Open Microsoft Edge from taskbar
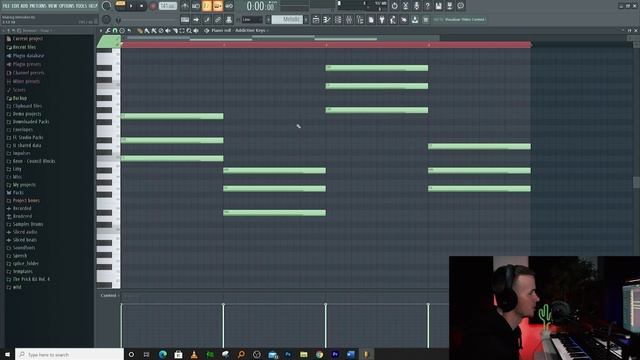 163,354
